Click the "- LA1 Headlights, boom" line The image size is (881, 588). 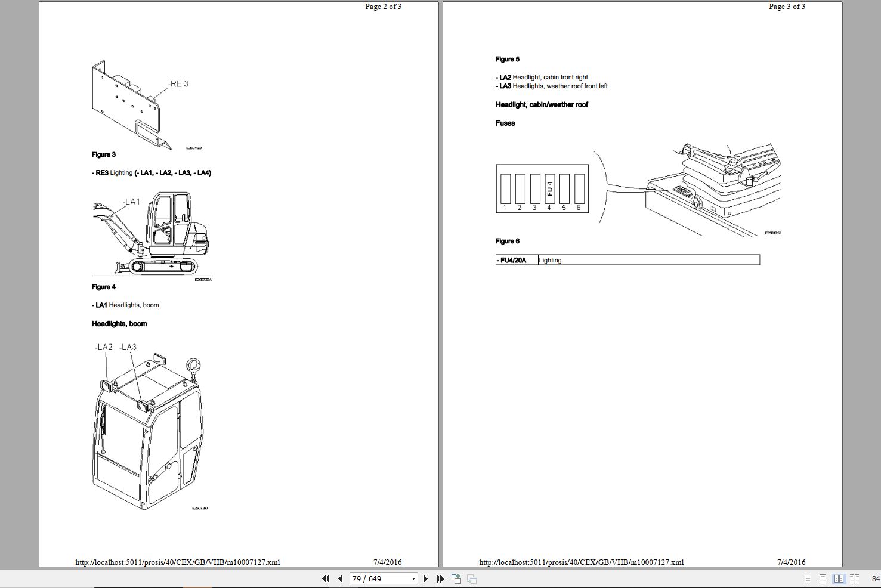125,305
